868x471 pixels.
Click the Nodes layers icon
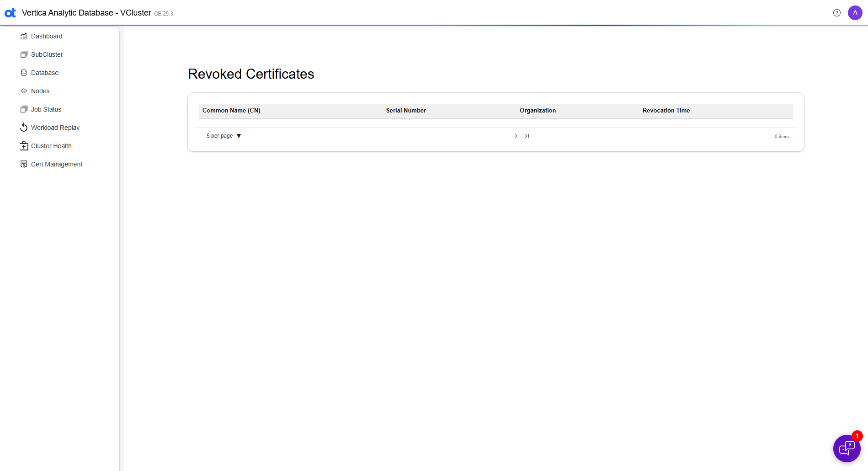tap(24, 91)
